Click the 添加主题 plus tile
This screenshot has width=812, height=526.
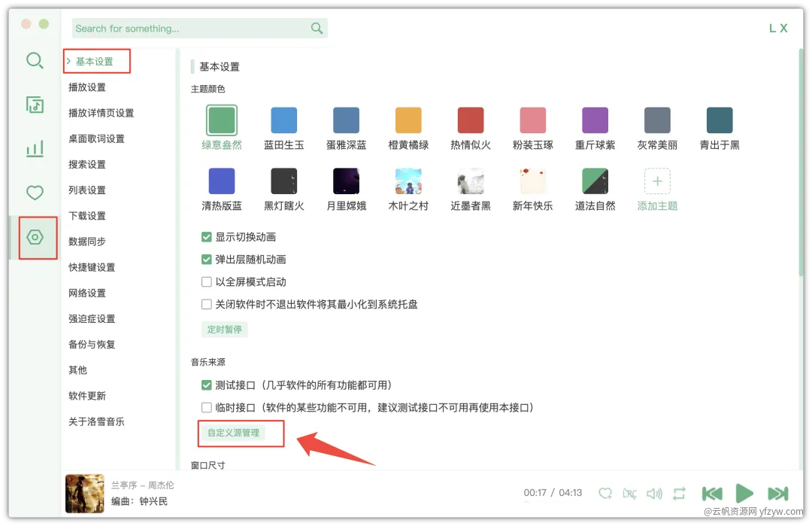coord(657,181)
